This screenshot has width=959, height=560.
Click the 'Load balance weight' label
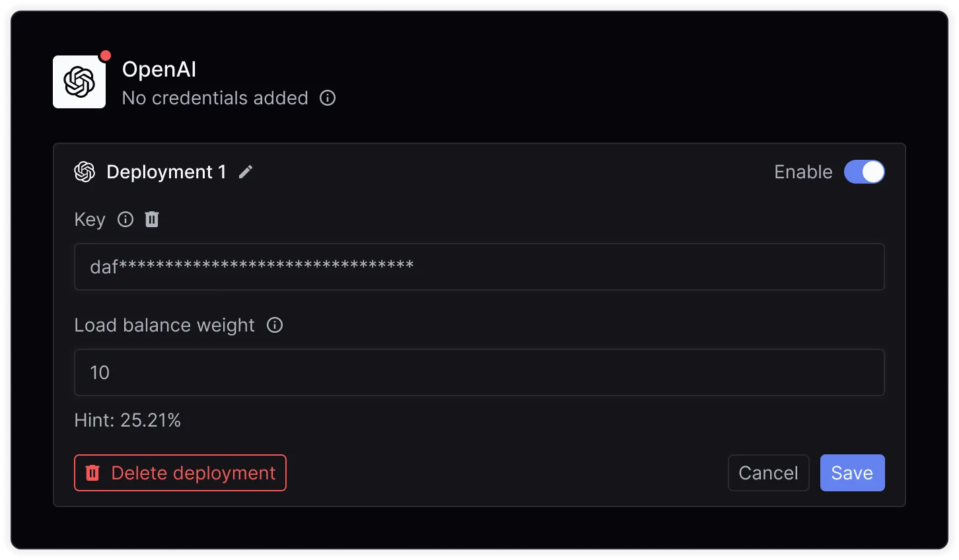coord(164,325)
